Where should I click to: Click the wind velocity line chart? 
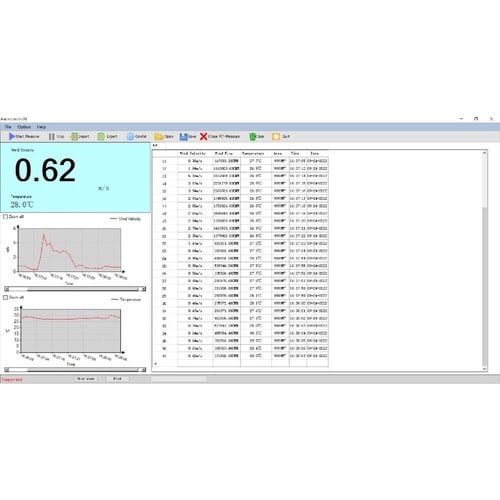70,249
